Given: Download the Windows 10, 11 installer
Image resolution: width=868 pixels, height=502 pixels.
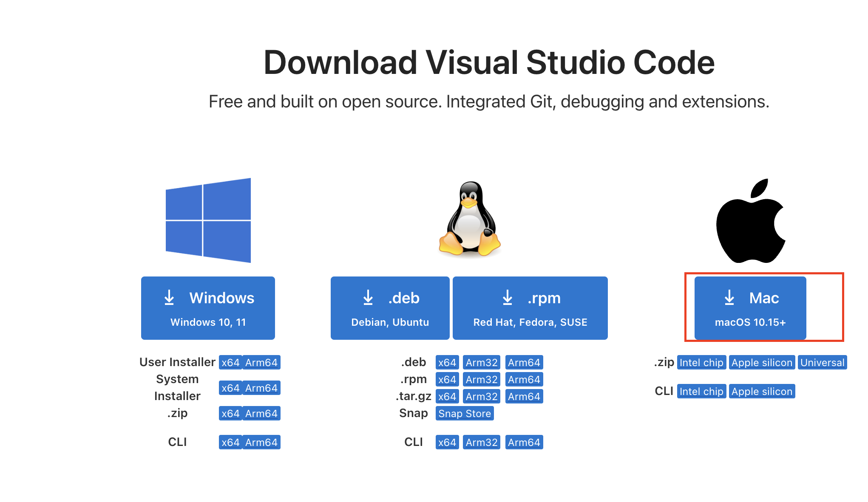Looking at the screenshot, I should tap(208, 308).
